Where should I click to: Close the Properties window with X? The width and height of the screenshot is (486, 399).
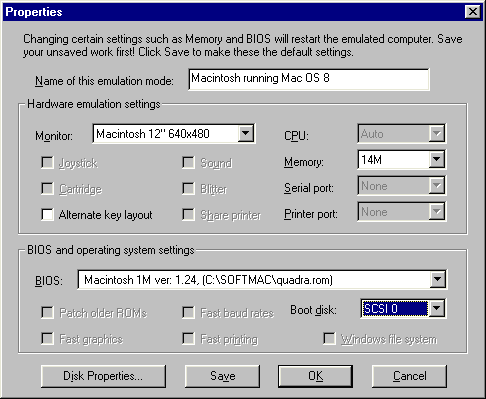coord(473,12)
